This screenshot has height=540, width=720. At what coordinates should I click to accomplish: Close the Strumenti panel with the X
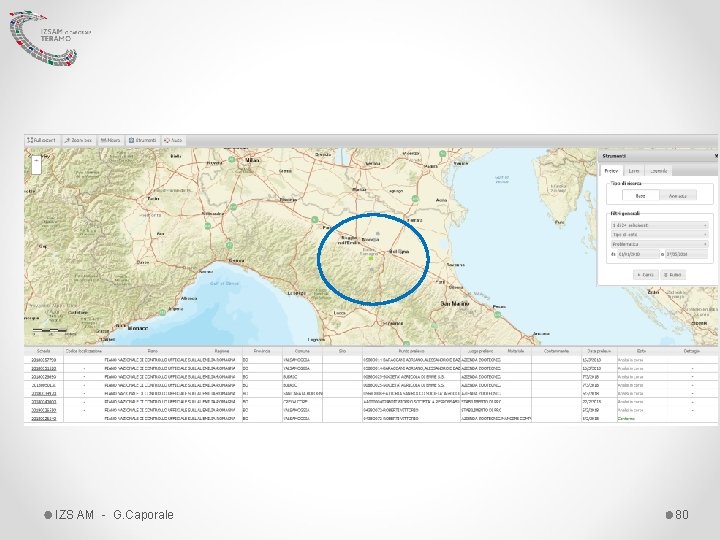click(716, 156)
